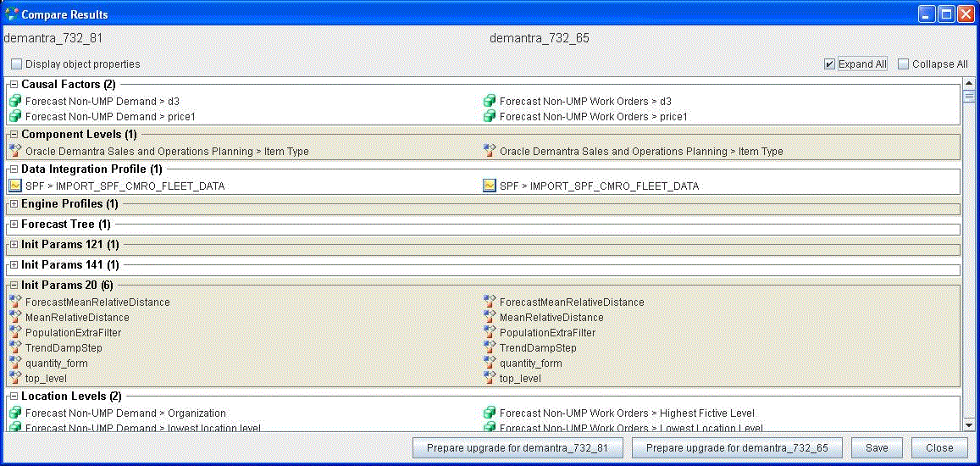Click icon beside left 'Forecast Non-UMP Demand > price1'
Image resolution: width=980 pixels, height=466 pixels.
point(15,116)
